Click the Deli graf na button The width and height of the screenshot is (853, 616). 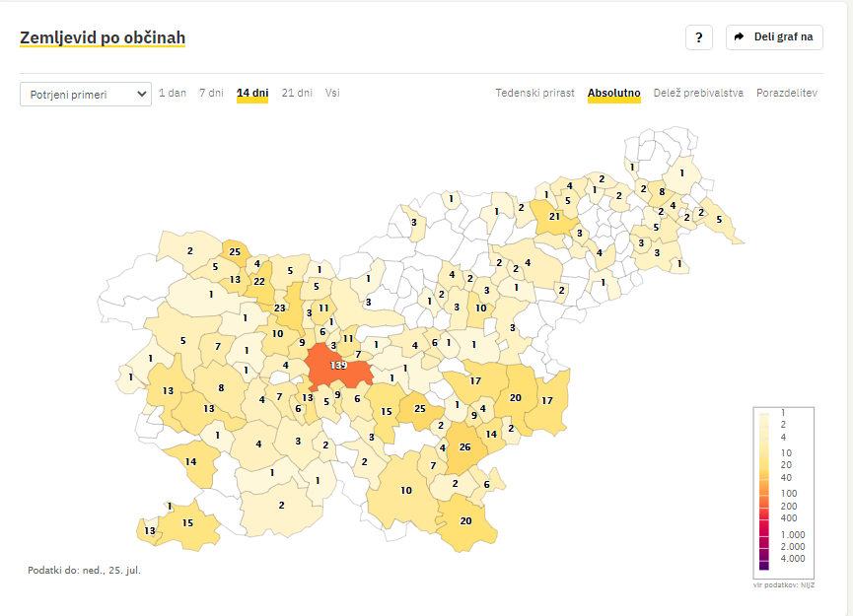coord(774,37)
